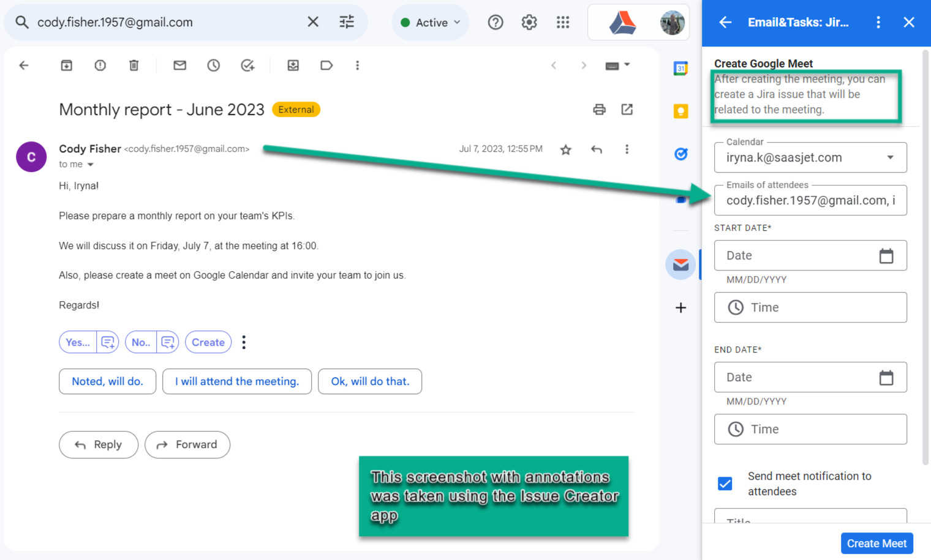The height and width of the screenshot is (560, 931).
Task: Star the message from Cody Fisher
Action: 566,150
